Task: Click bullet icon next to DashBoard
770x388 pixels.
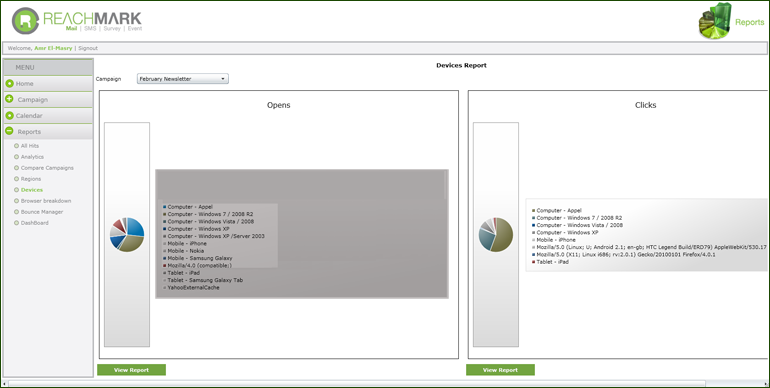Action: (16, 223)
